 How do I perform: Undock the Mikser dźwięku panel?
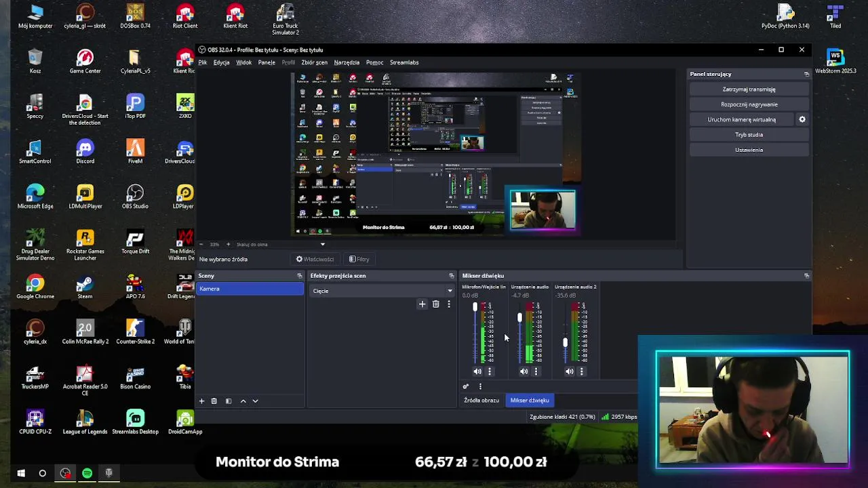click(x=806, y=276)
